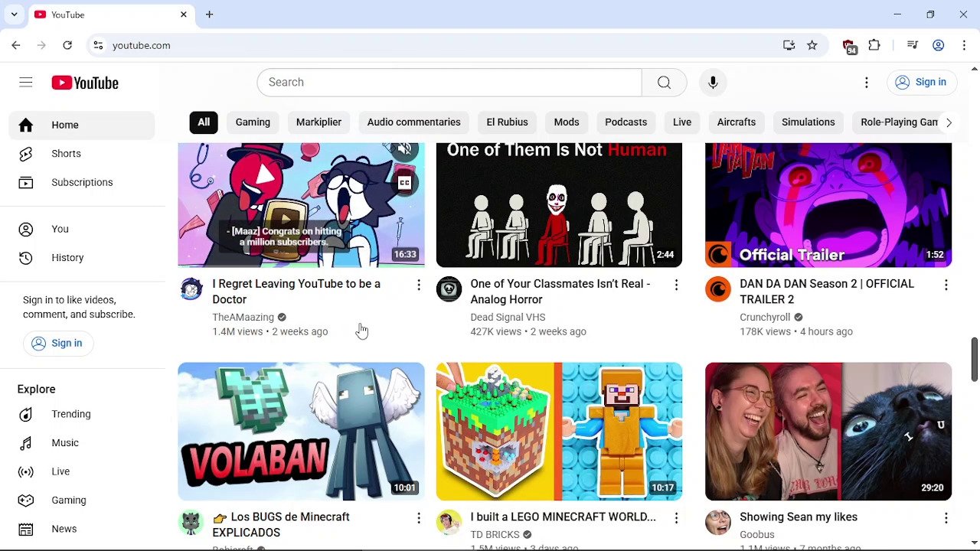980x551 pixels.
Task: Go to Home in sidebar
Action: pyautogui.click(x=82, y=125)
